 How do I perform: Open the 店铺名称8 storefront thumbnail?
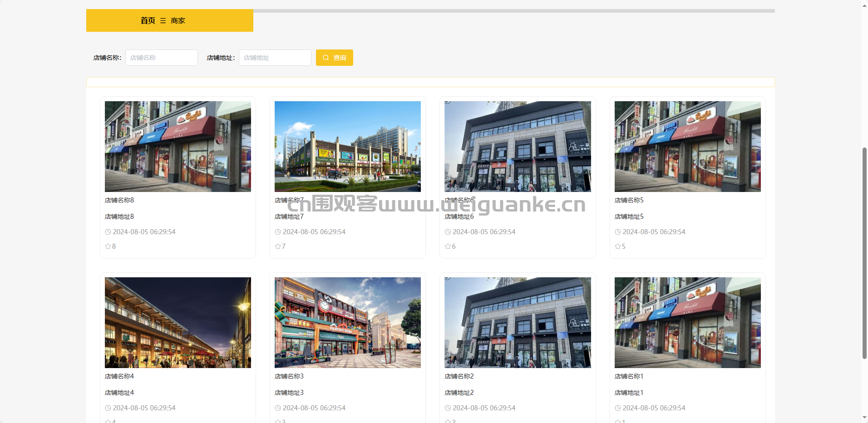178,147
